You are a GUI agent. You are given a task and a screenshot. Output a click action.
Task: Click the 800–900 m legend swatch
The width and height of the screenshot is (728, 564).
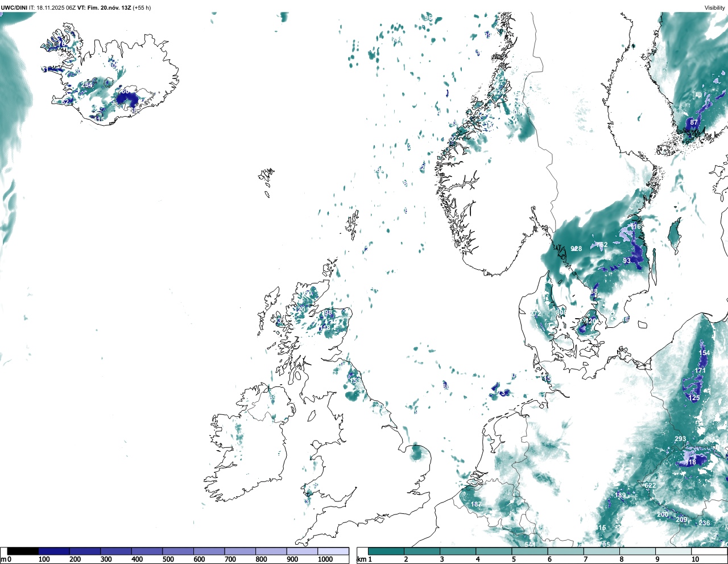[x=271, y=551]
